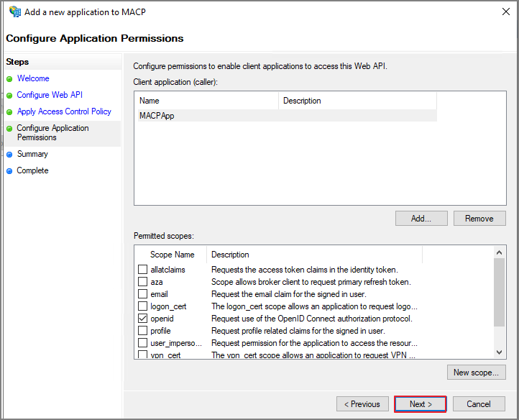The width and height of the screenshot is (519, 420).
Task: Create a New scope
Action: 477,373
